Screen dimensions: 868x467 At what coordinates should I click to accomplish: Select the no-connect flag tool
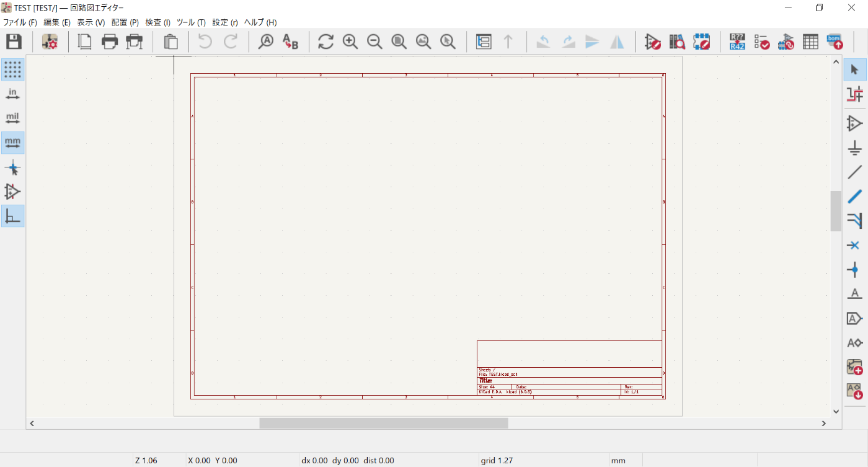[x=855, y=245]
